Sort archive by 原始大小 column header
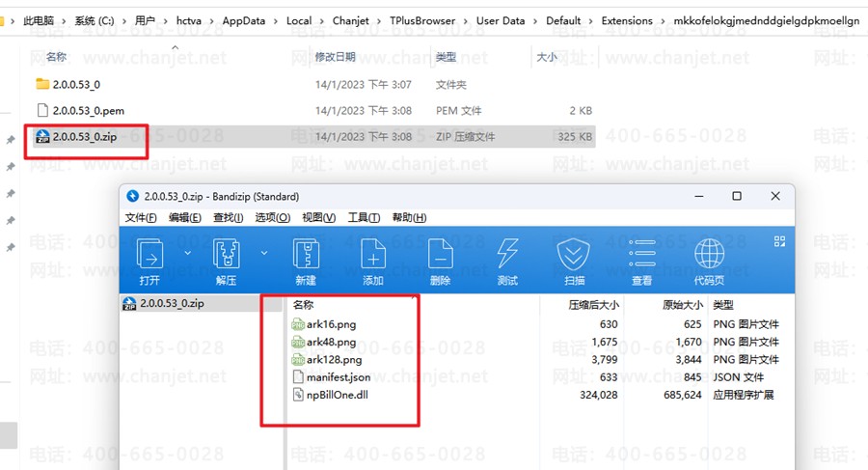 [683, 304]
